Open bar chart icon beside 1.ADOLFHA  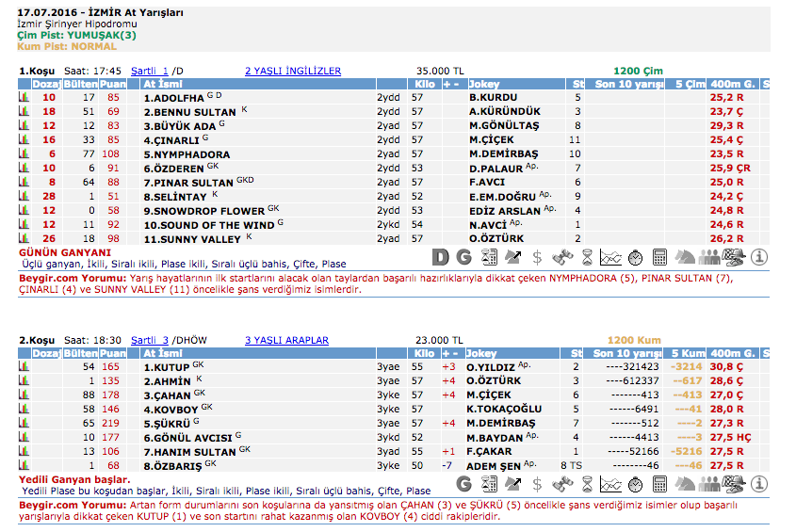[24, 97]
